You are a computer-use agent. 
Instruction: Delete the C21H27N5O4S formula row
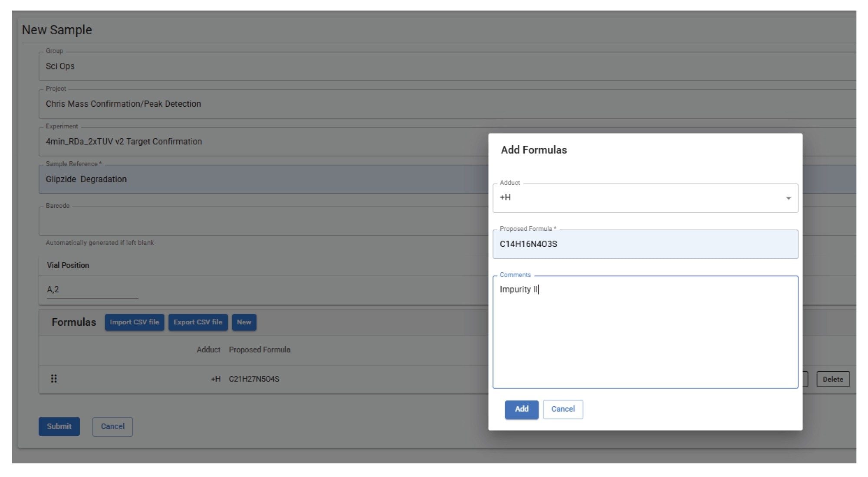pos(833,379)
